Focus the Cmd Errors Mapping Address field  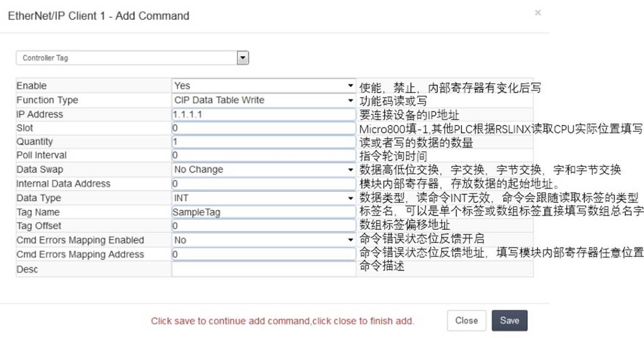click(264, 254)
